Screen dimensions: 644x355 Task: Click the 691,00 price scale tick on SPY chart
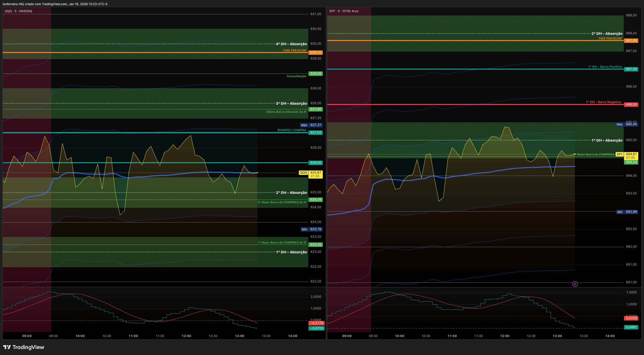631,282
